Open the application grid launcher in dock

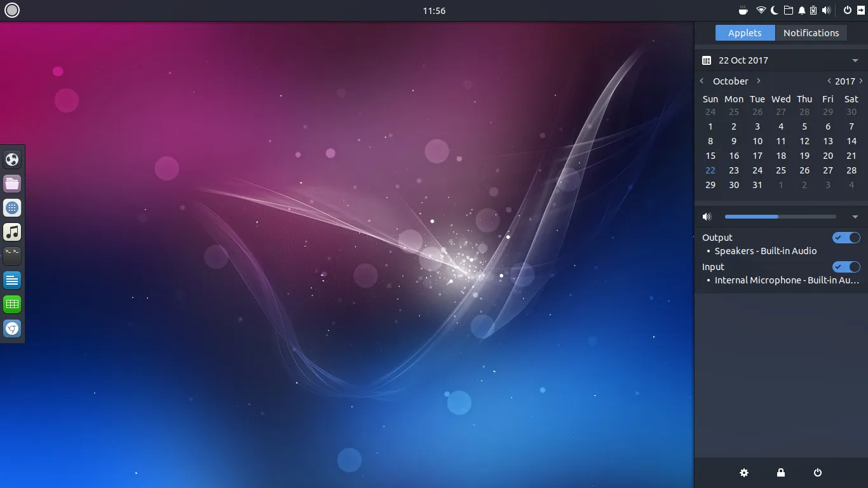point(12,208)
